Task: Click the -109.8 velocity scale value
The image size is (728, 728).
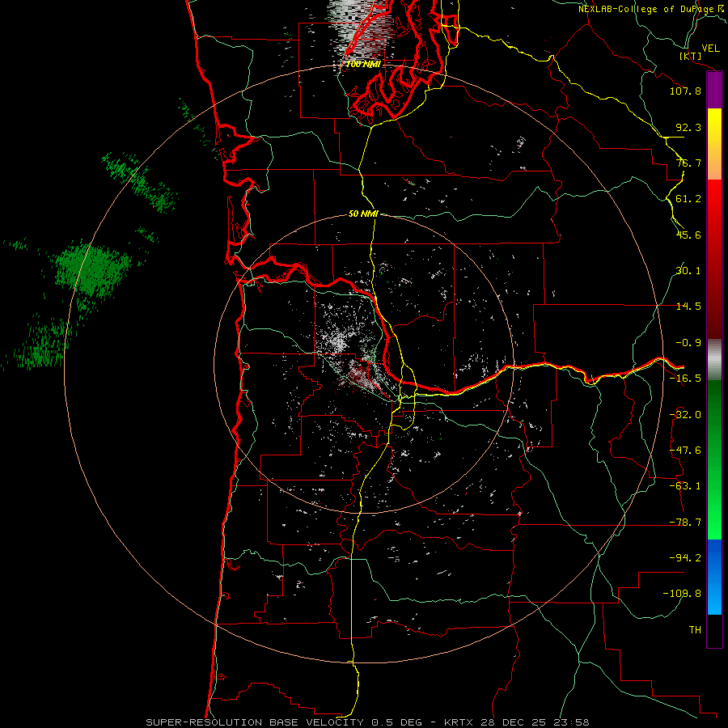Action: click(683, 594)
